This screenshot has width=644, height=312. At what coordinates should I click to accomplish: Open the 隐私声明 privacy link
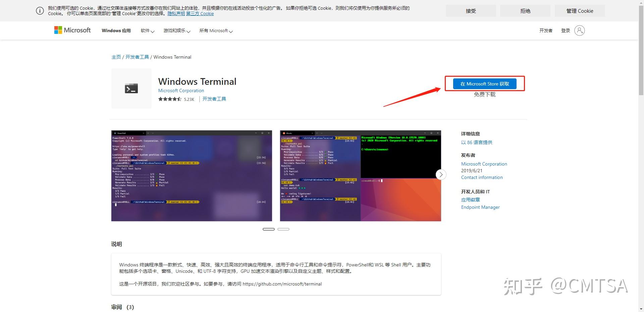tap(176, 13)
